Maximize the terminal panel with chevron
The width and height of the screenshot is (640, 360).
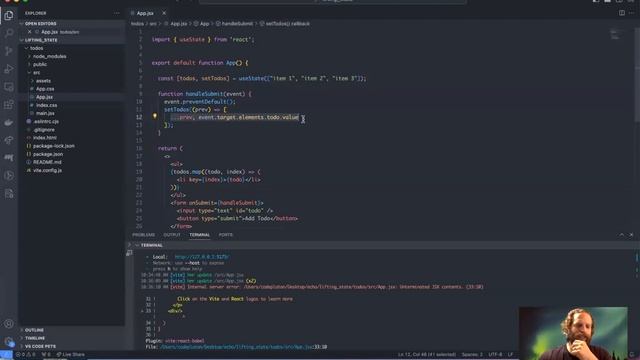click(622, 235)
